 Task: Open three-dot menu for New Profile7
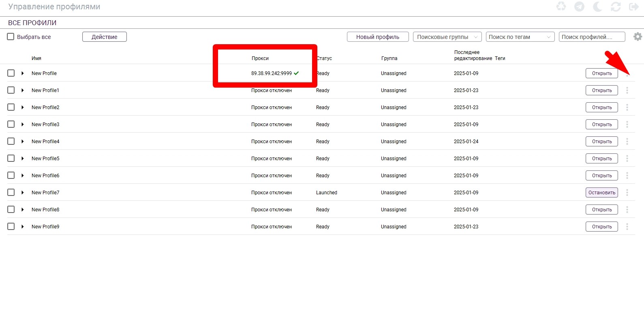coord(627,193)
